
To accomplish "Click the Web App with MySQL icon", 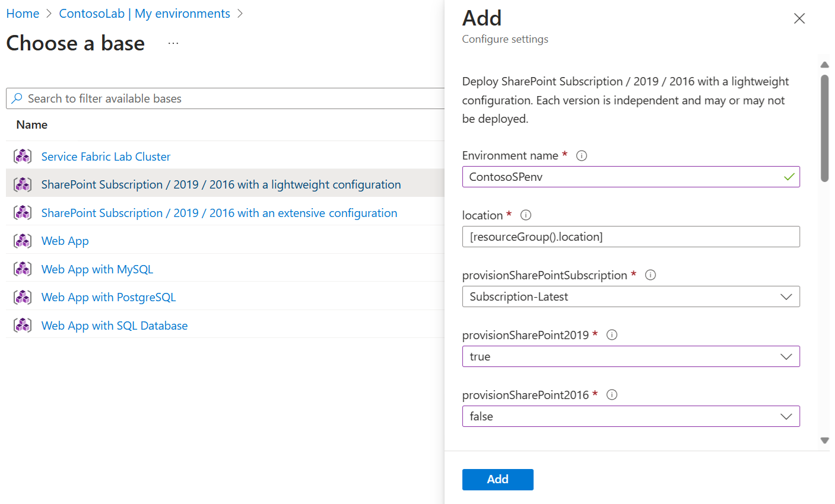I will (23, 269).
